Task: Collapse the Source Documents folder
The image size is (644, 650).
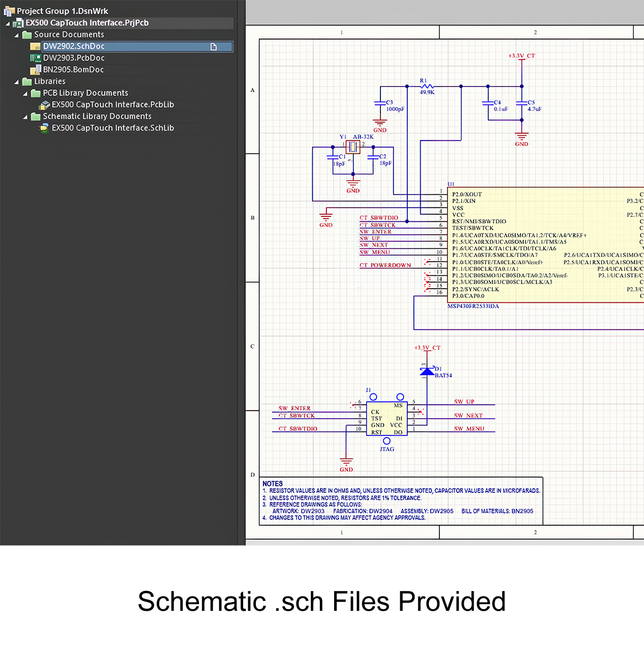Action: coord(17,35)
